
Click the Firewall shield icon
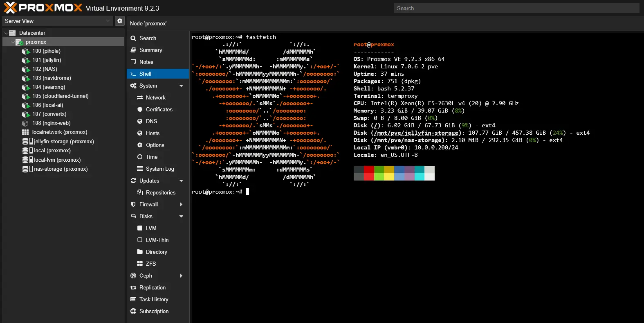[133, 204]
